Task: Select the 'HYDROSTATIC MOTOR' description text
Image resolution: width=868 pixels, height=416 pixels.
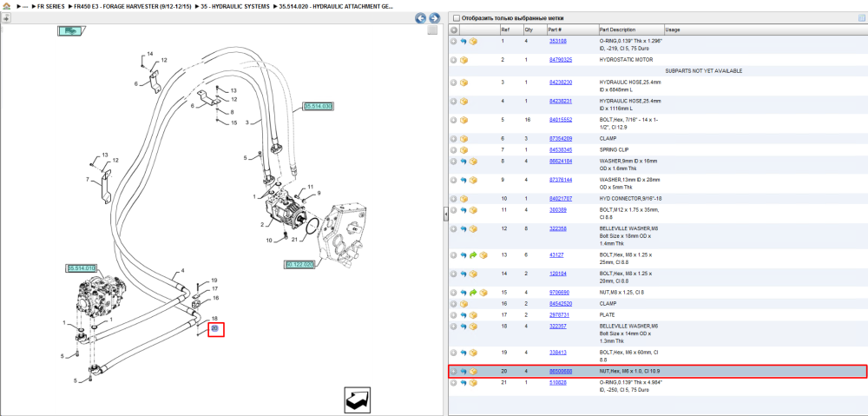Action: (626, 59)
